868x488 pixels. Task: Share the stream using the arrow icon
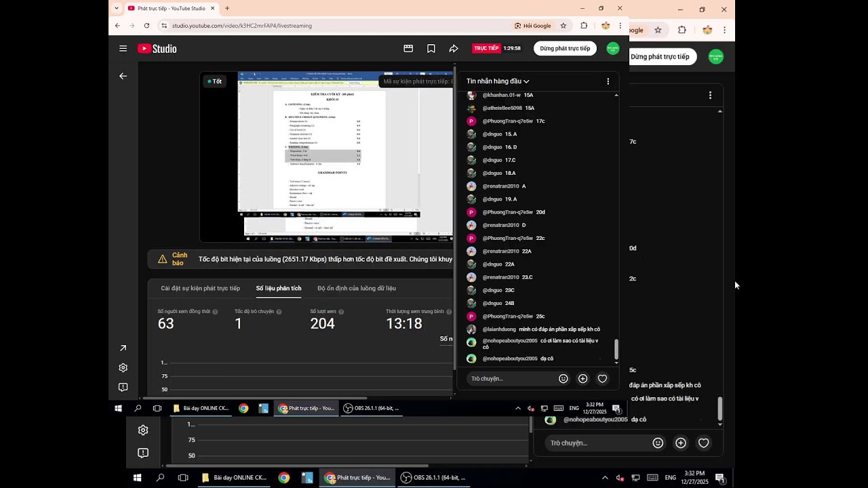click(454, 49)
